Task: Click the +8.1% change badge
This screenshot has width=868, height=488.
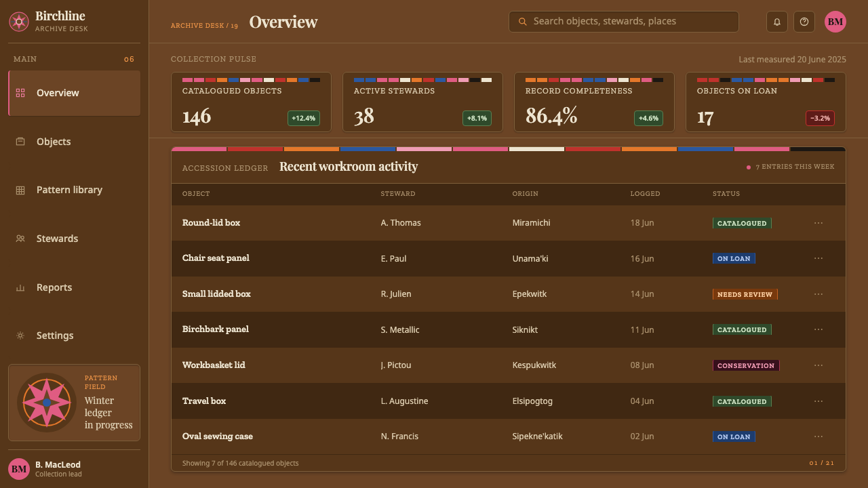Action: 477,118
